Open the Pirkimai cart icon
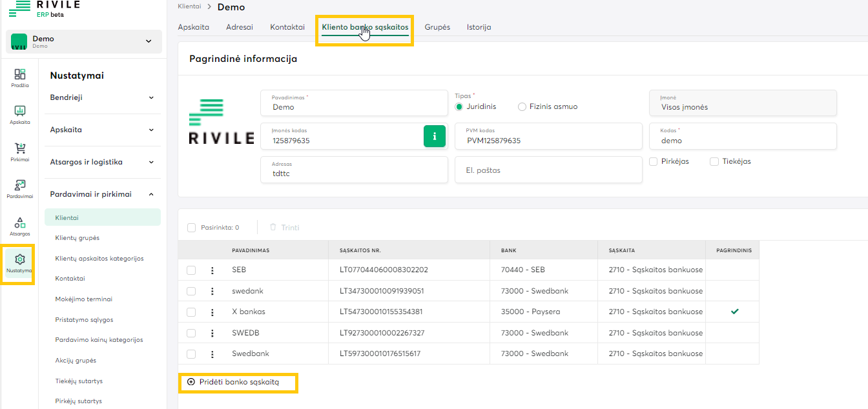This screenshot has height=409, width=868. pos(19,152)
